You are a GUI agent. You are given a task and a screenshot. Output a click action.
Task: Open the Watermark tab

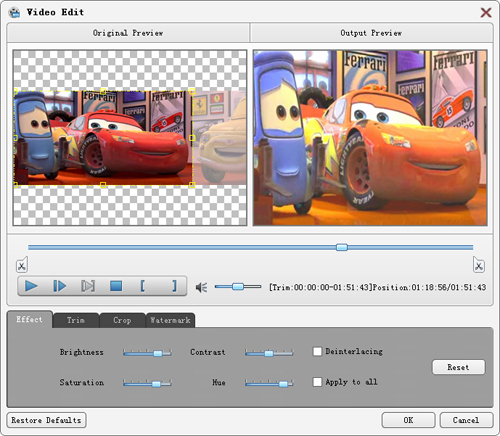[170, 320]
